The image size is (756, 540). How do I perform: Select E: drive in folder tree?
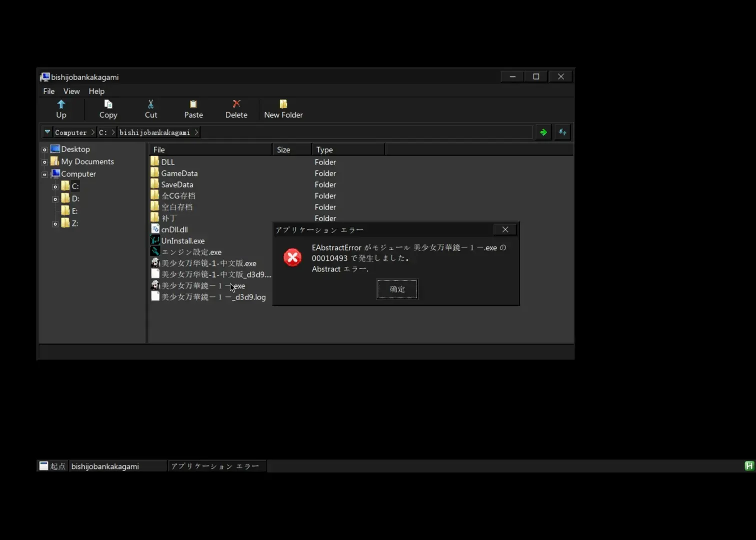click(74, 211)
